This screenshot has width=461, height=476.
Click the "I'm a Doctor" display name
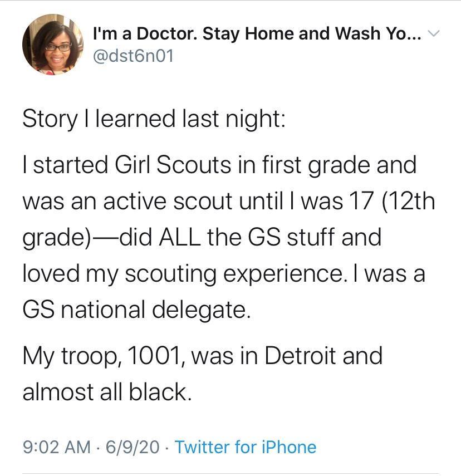[x=256, y=33]
